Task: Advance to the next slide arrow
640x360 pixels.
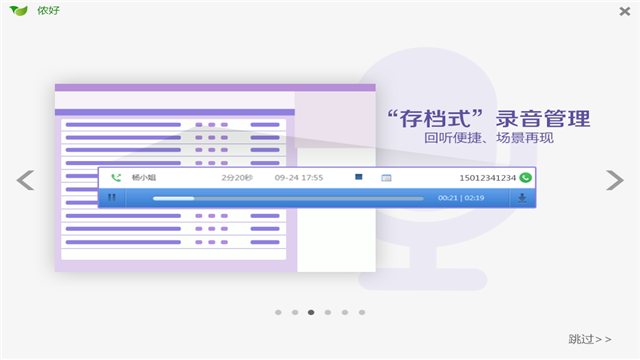Action: (x=615, y=180)
